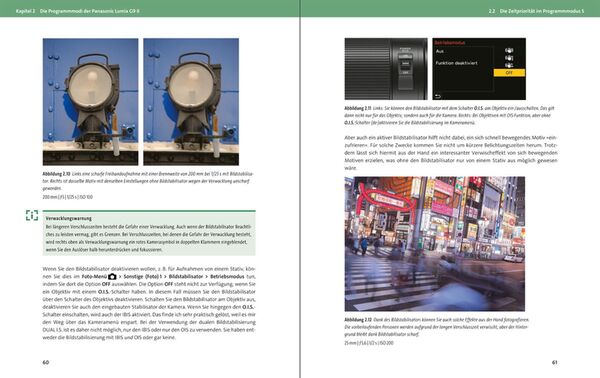Click 'Funktion deaktiviert' in camera menu

[457, 63]
